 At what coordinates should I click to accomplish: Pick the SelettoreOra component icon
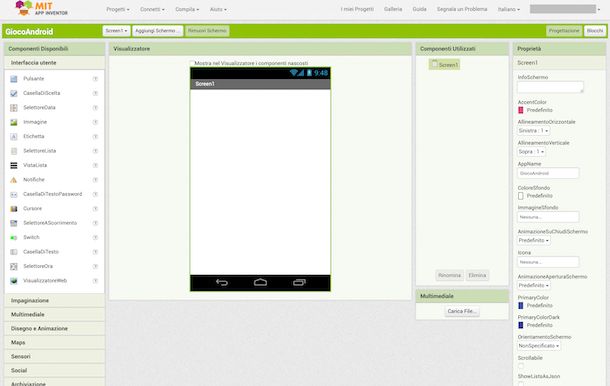click(14, 267)
